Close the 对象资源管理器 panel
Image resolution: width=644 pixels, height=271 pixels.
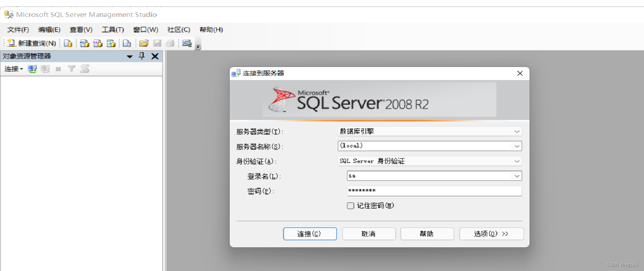(155, 56)
